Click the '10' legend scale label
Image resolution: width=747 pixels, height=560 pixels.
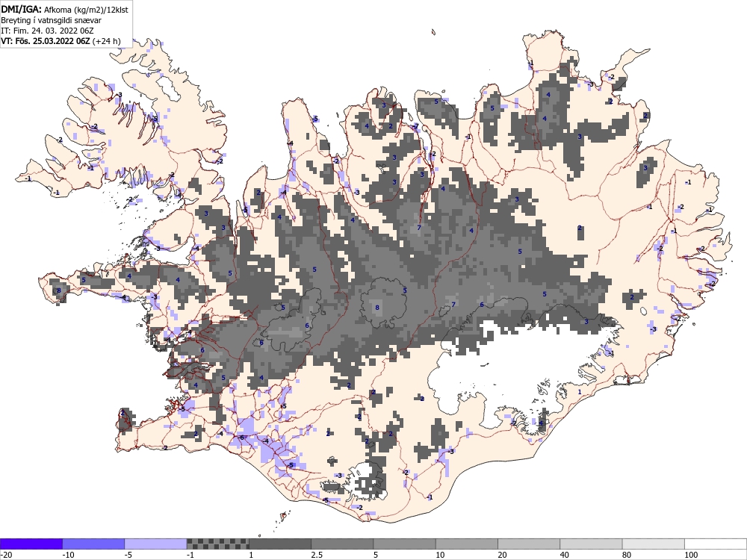tap(440, 555)
